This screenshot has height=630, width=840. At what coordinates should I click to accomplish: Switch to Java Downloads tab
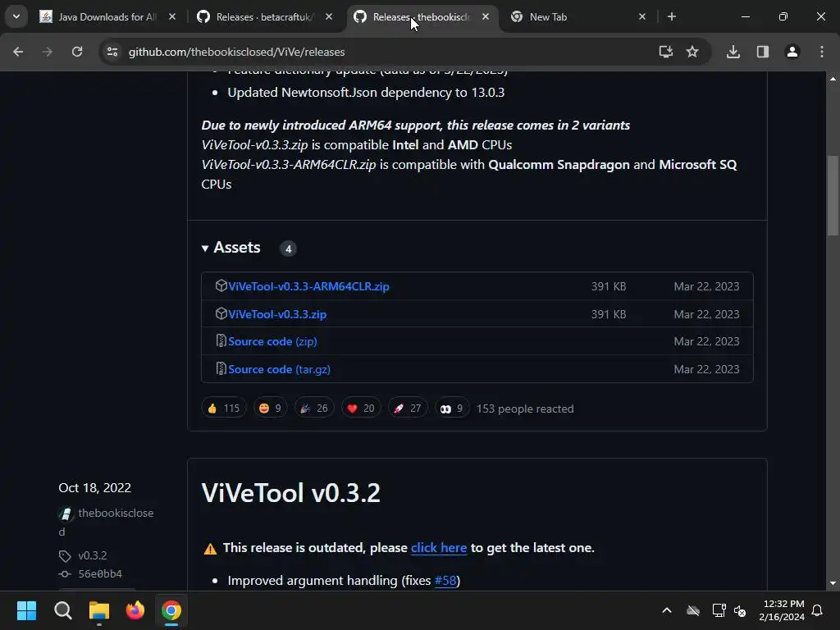point(107,16)
